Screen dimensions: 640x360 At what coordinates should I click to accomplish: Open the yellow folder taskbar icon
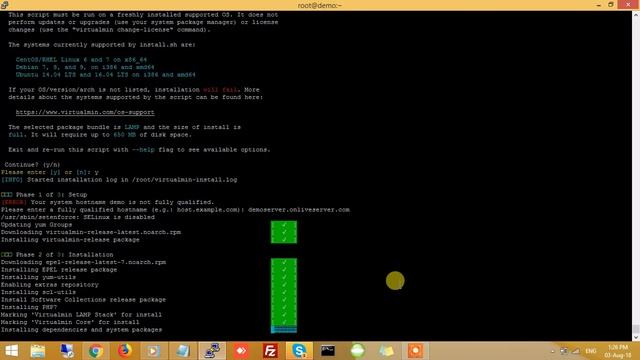pos(386,351)
